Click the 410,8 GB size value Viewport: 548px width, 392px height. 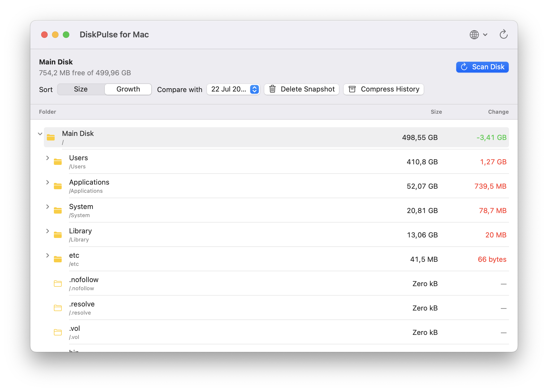(x=422, y=162)
